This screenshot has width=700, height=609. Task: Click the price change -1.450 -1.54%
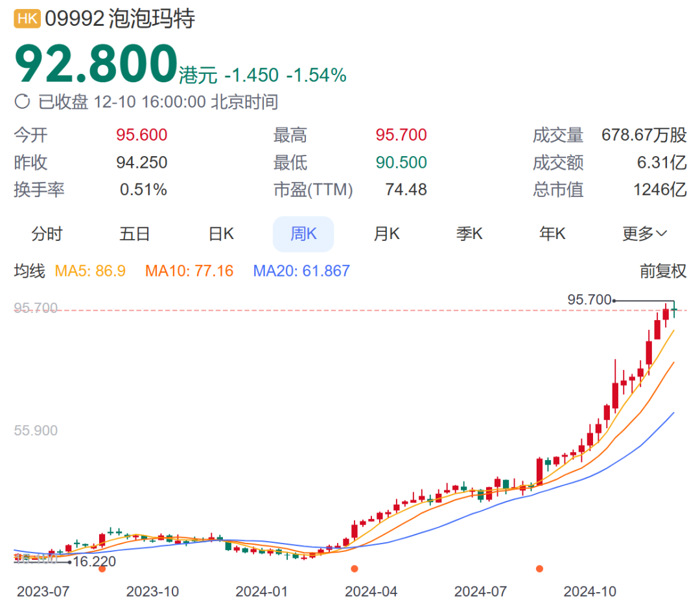(x=285, y=75)
